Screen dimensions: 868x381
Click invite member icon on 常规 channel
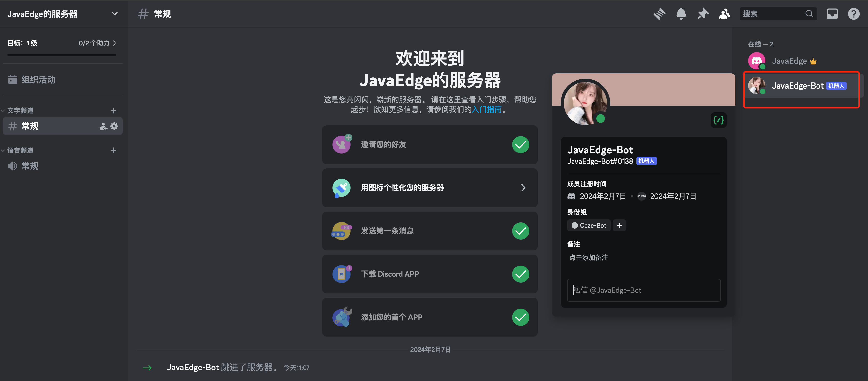(x=103, y=126)
